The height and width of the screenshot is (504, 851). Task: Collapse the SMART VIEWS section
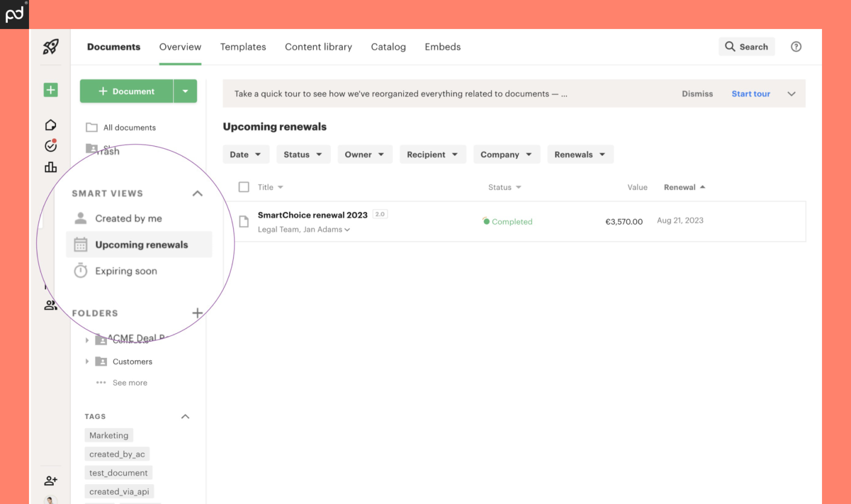197,193
